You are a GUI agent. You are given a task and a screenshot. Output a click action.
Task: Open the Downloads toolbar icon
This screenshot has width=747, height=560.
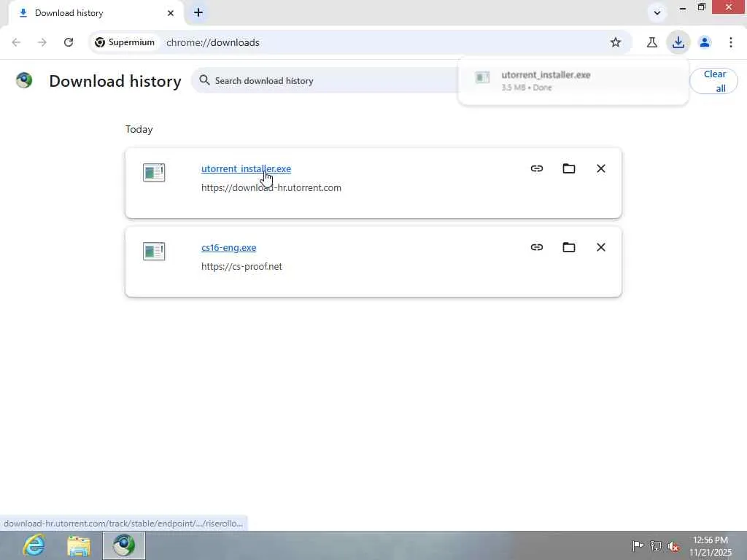[x=678, y=42]
